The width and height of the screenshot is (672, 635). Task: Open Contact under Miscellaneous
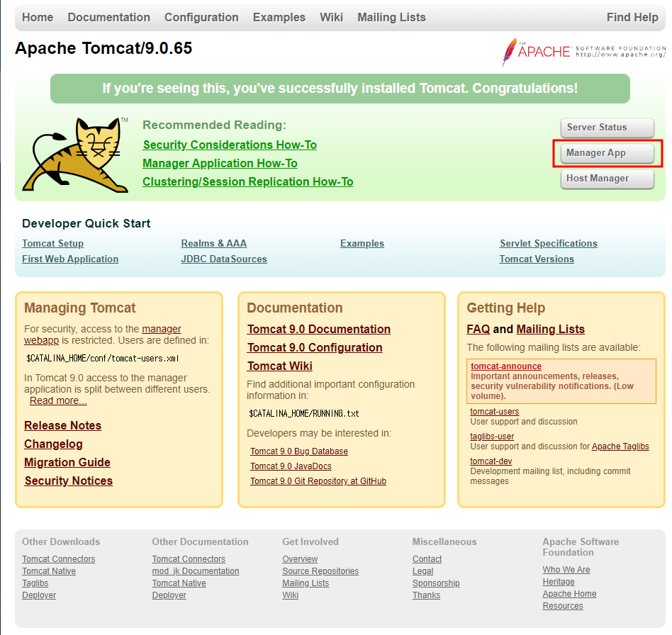click(x=427, y=559)
